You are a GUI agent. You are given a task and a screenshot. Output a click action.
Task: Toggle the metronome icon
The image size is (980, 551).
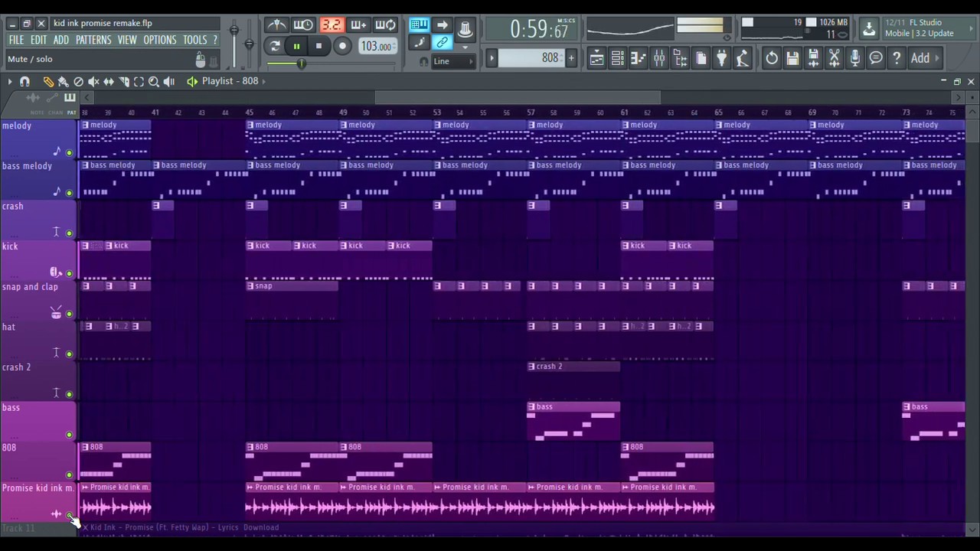click(276, 25)
